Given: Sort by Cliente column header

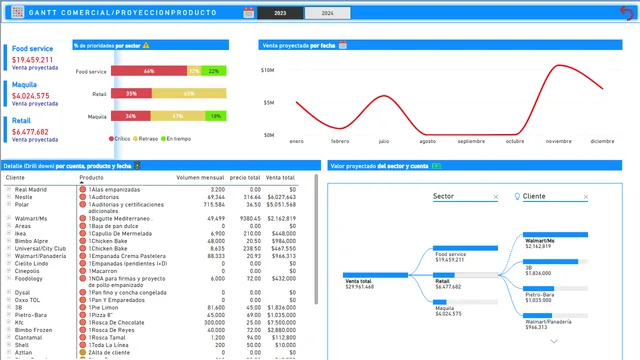Looking at the screenshot, I should (15, 178).
